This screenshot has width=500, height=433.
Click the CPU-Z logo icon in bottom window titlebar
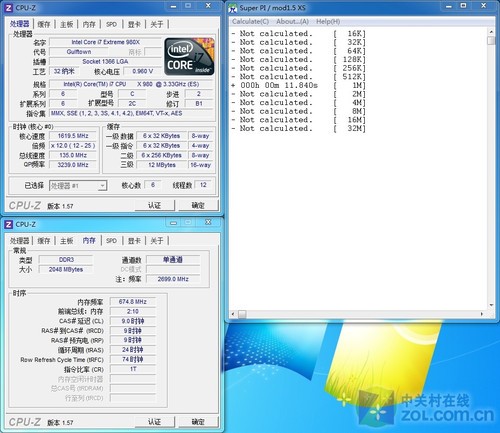(9, 224)
